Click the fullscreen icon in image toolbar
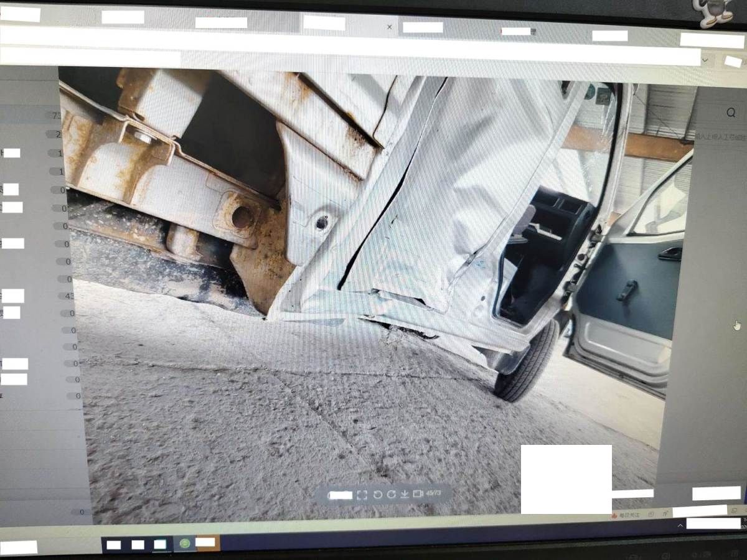This screenshot has height=560, width=747. coord(362,495)
